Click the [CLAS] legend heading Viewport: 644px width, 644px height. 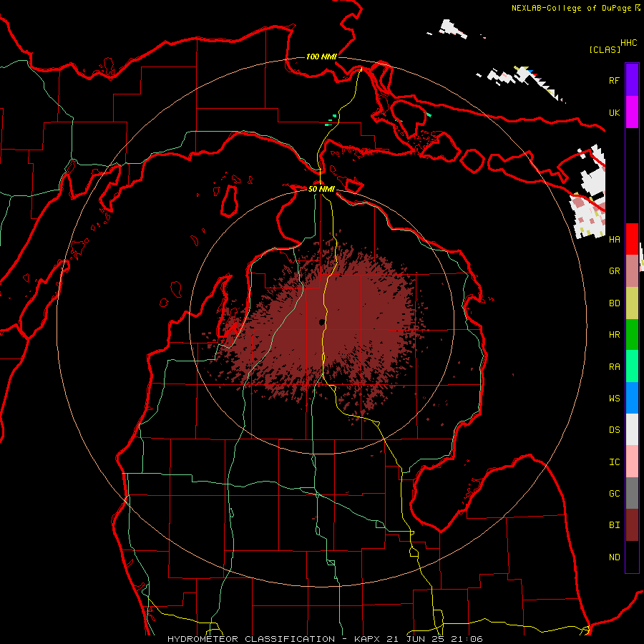point(604,49)
